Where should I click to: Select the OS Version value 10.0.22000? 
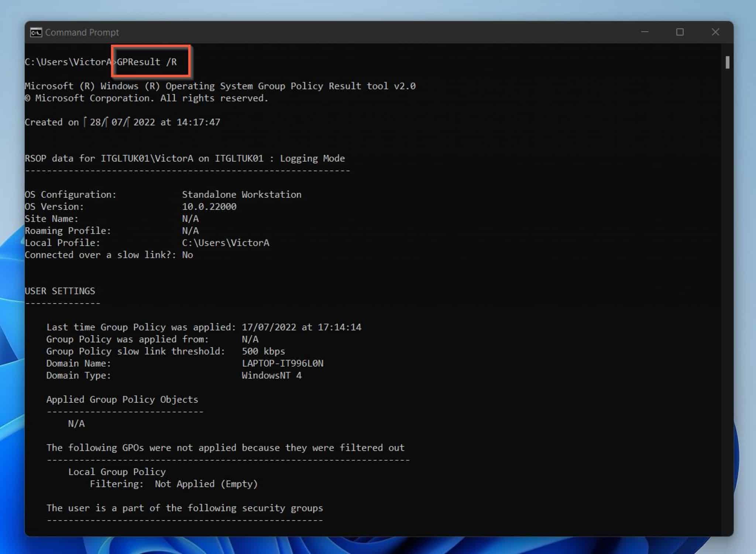coord(209,206)
